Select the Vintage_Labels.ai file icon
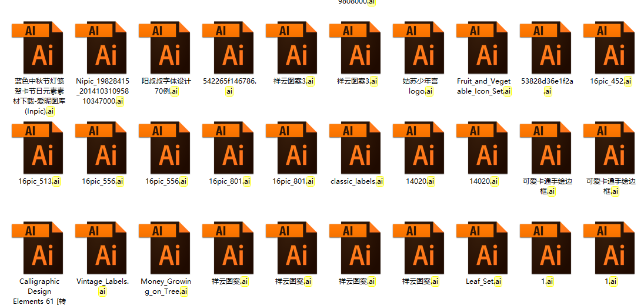 [x=101, y=248]
